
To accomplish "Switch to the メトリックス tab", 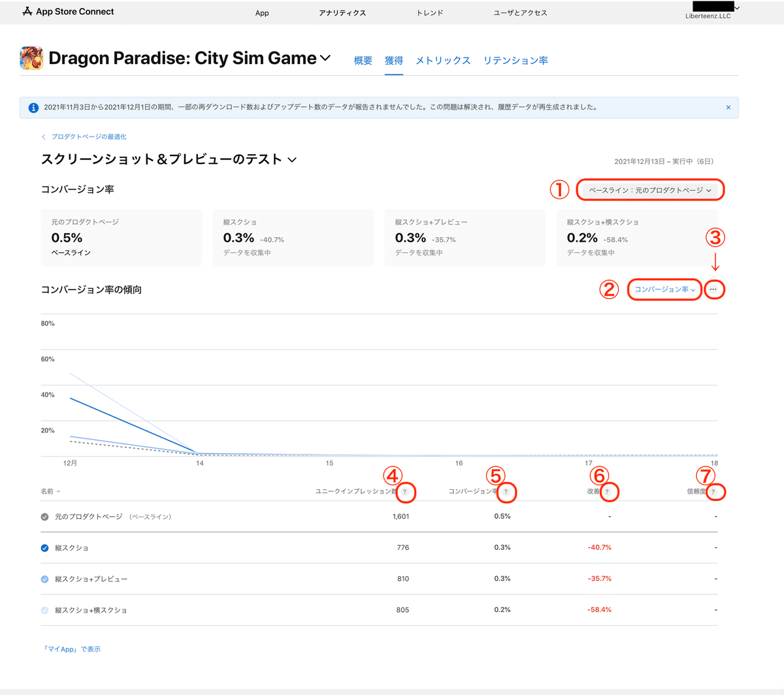I will coord(443,61).
